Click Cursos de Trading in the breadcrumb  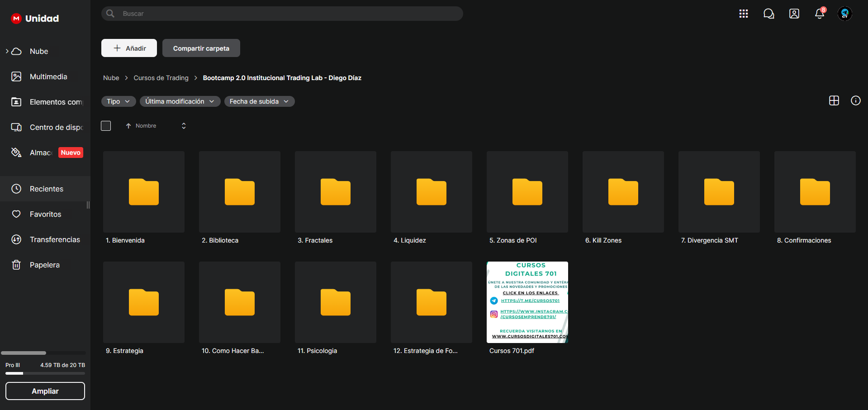pos(161,78)
